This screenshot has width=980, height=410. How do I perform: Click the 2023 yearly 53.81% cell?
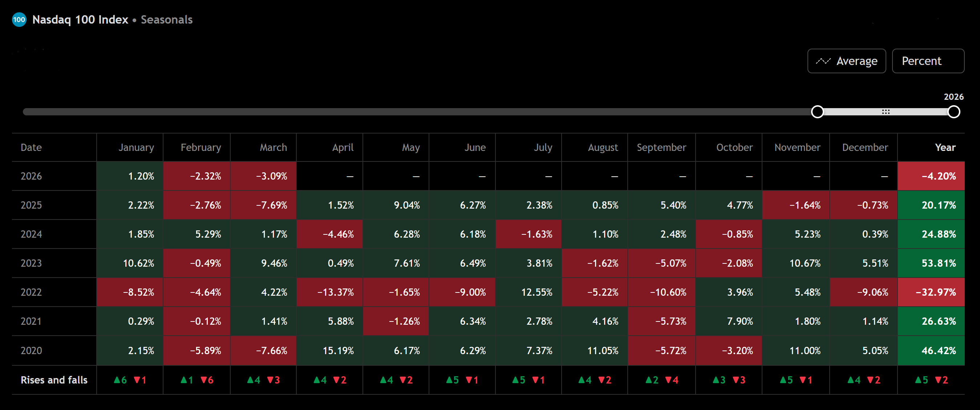click(931, 263)
